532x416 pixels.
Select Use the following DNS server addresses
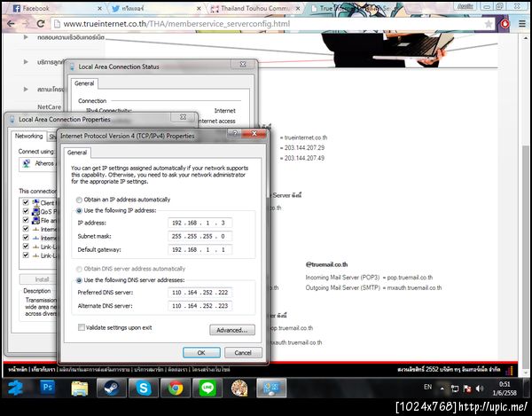pos(79,280)
